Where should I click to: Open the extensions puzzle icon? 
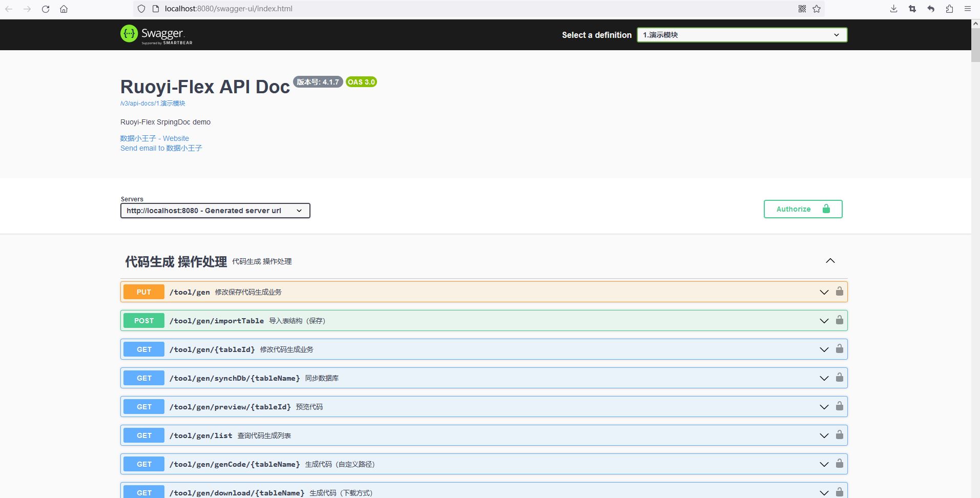click(949, 9)
